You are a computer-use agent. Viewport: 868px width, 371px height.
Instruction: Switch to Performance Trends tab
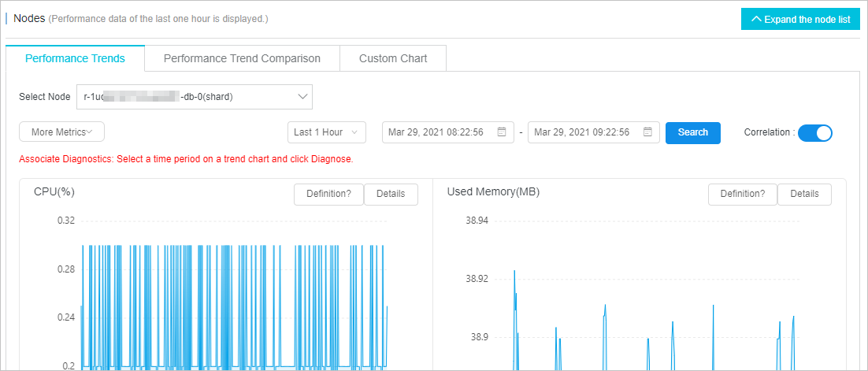pos(76,58)
